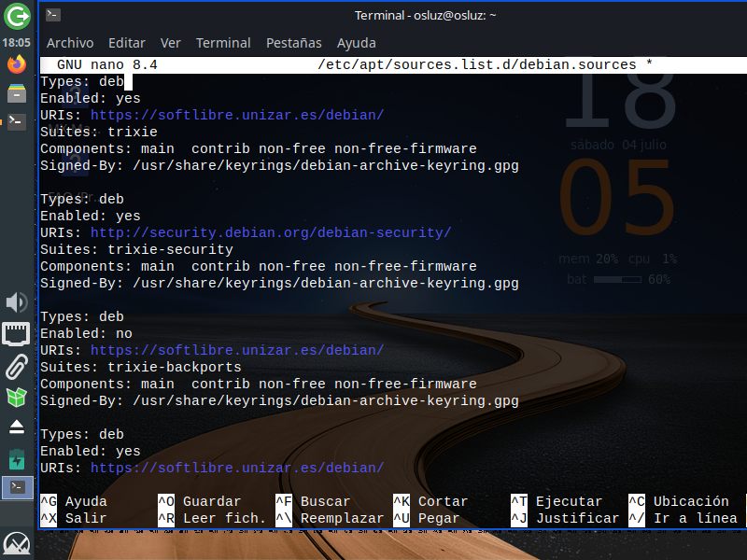Launch Firefox from the side panel

[x=17, y=64]
